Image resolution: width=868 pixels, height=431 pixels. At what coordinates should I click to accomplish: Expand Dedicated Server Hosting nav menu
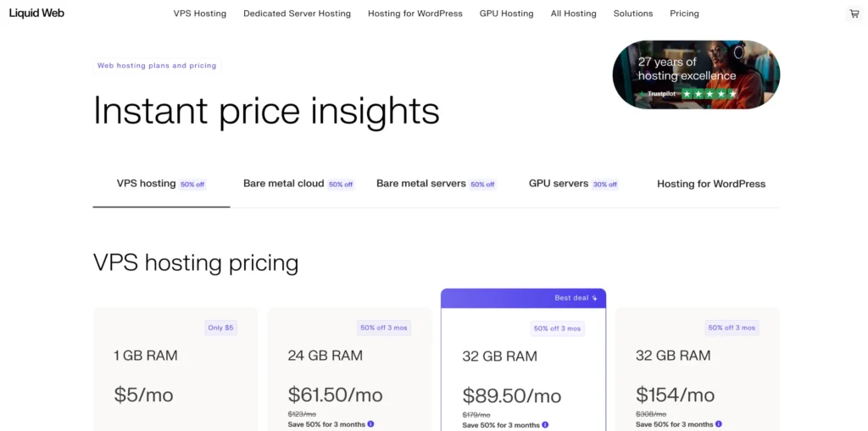pos(297,14)
